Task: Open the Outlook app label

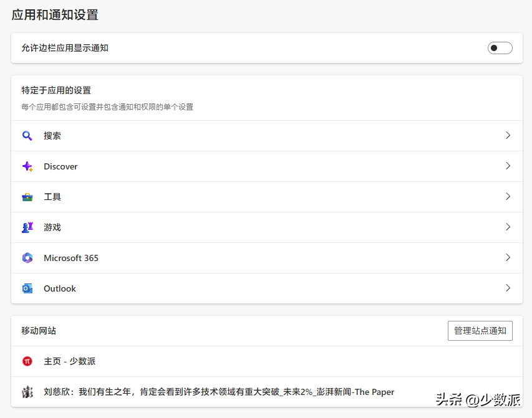Action: tap(60, 288)
